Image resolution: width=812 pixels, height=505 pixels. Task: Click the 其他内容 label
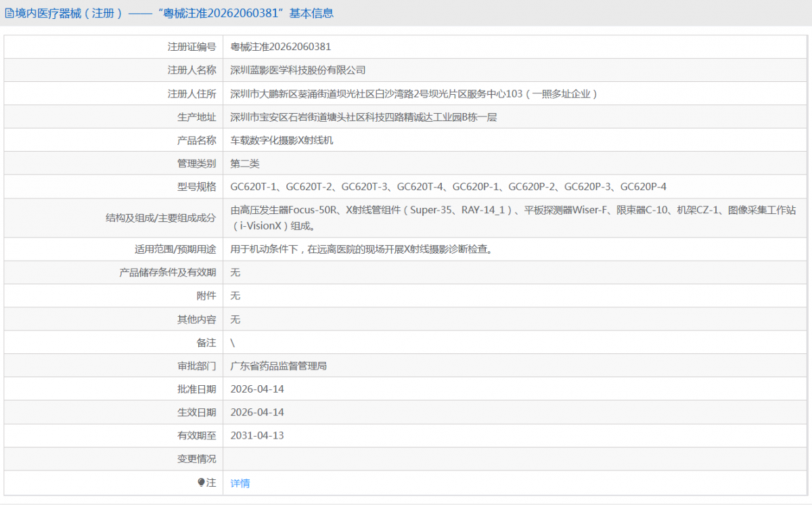tap(197, 319)
